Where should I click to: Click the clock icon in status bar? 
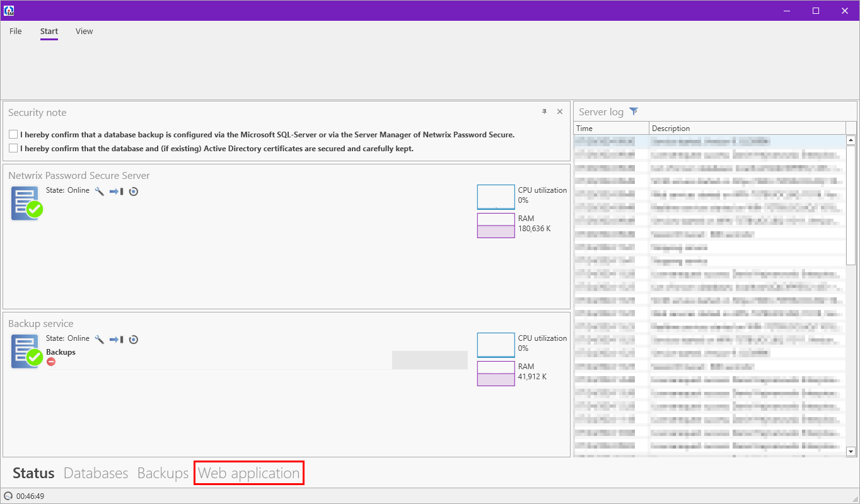click(9, 496)
